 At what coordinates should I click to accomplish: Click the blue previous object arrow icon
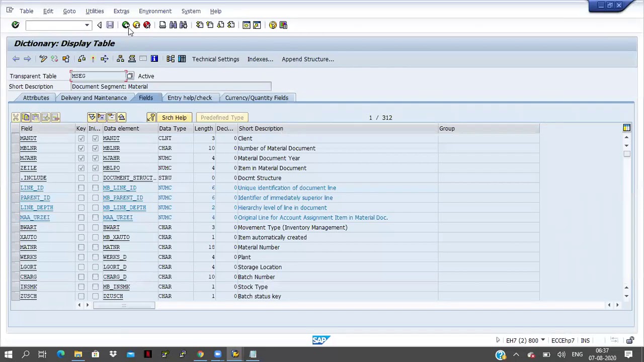click(16, 59)
